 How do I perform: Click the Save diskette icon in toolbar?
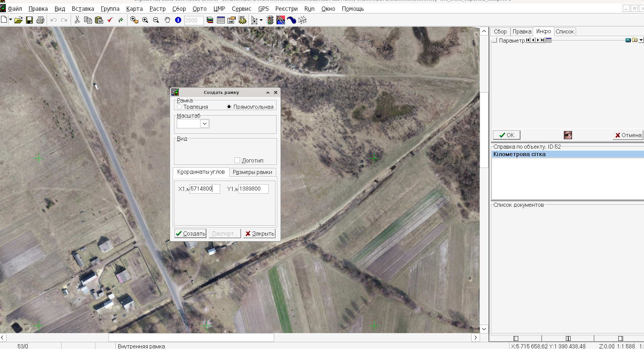(x=29, y=20)
